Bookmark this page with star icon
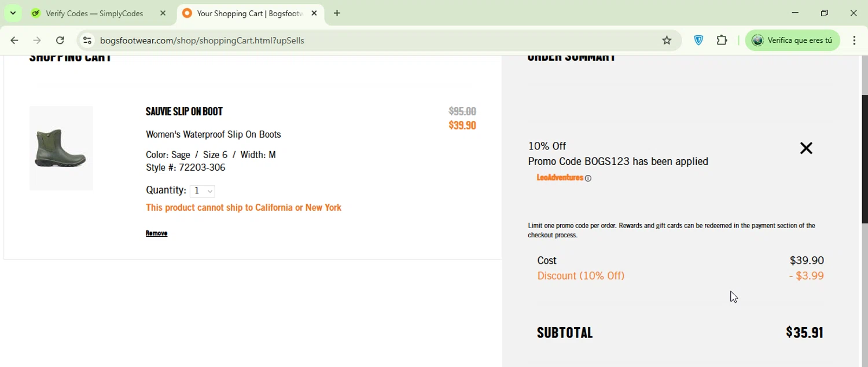868x367 pixels. [667, 41]
